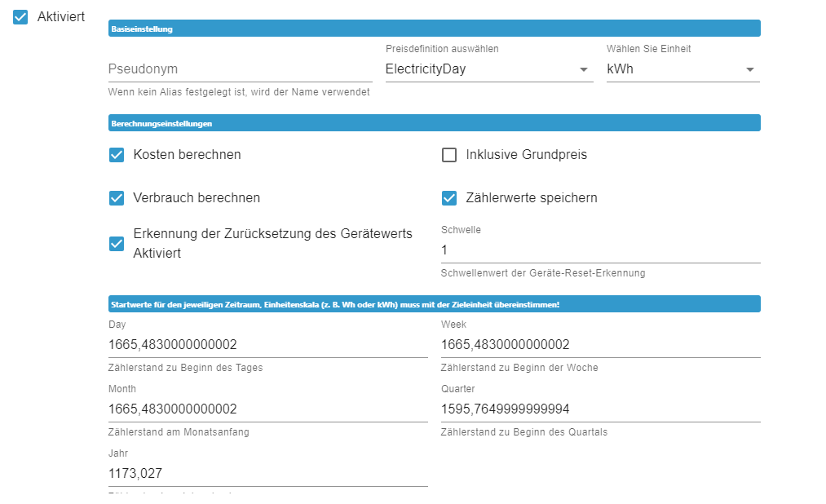Disable Erkennung der Zurücksetzung des Gerätewerts checkbox
This screenshot has height=504, width=826.
click(117, 244)
